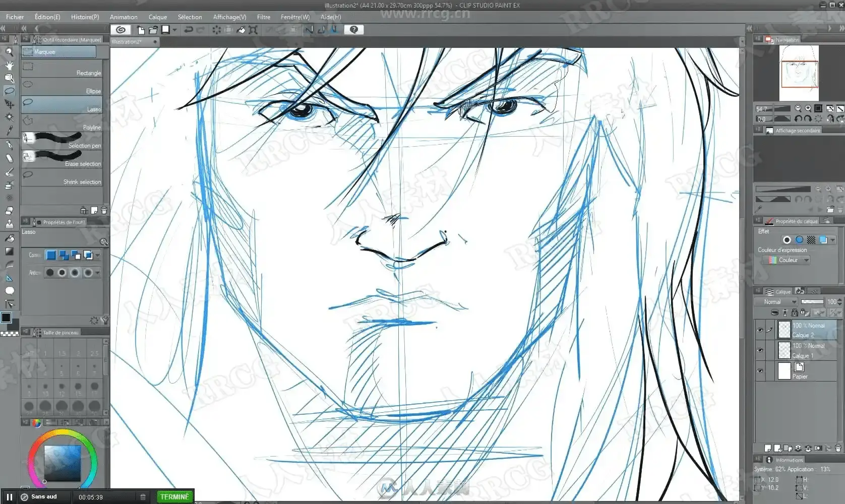Zoom out in Navigation panel
This screenshot has width=845, height=504.
click(x=798, y=108)
